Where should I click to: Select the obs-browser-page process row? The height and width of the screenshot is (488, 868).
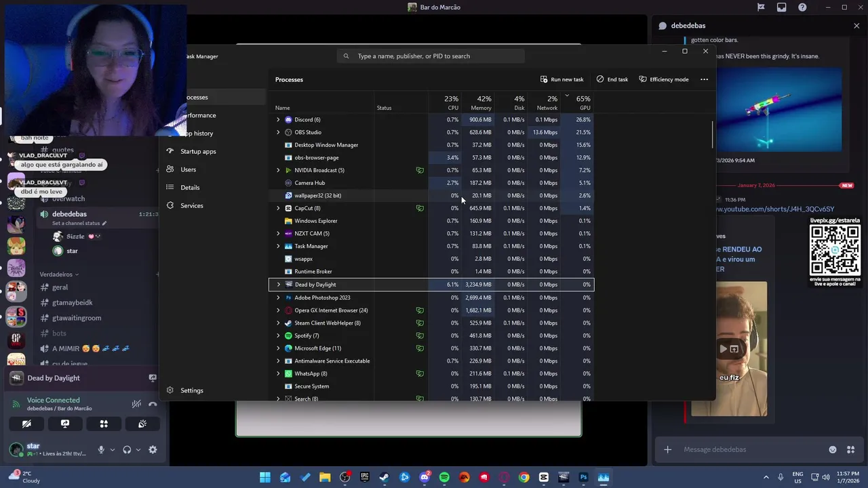431,157
